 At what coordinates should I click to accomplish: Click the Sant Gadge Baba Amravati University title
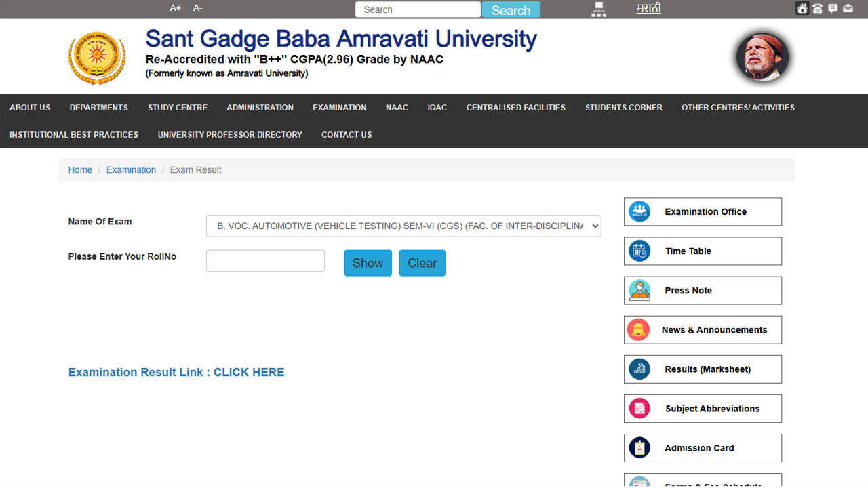(341, 39)
